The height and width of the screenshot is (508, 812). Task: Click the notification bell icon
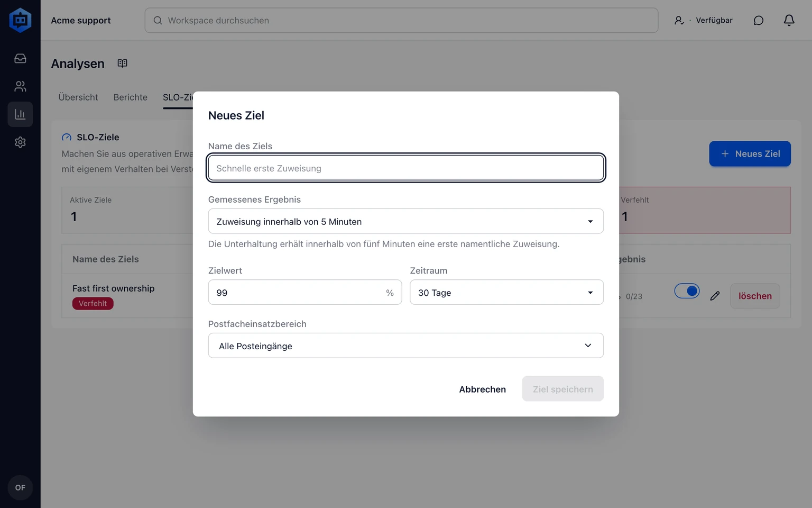789,20
